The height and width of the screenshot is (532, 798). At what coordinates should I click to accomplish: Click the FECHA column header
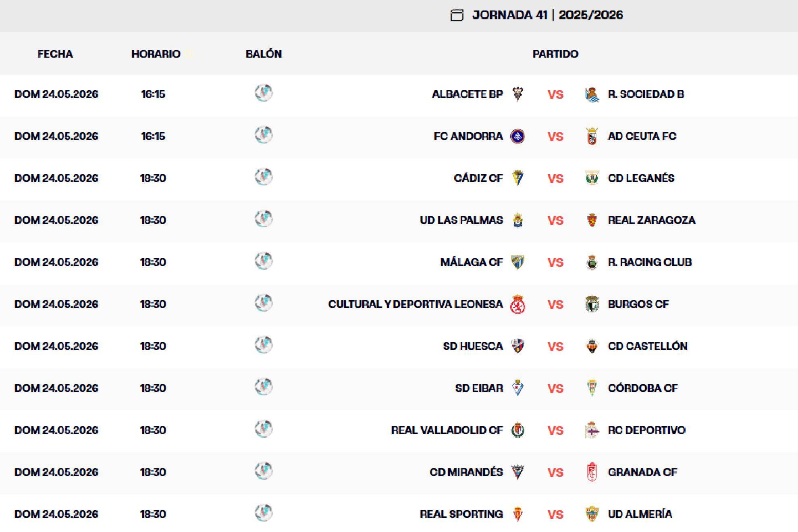[x=55, y=54]
